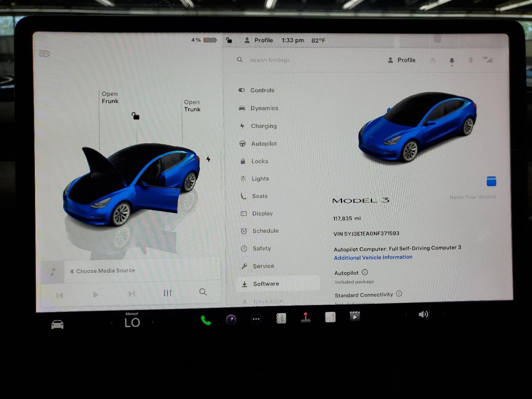This screenshot has width=532, height=399.
Task: Decrease temperature with left arrow
Action: point(112,323)
